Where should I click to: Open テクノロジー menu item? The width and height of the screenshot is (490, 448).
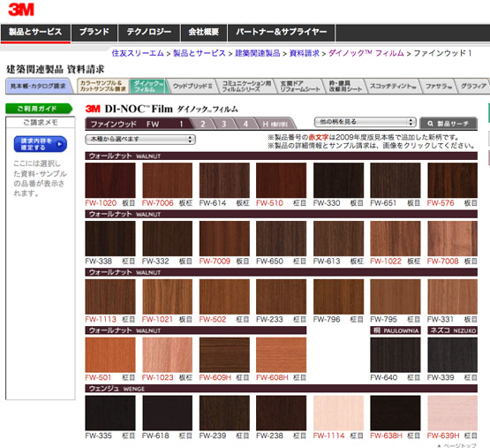(x=149, y=32)
